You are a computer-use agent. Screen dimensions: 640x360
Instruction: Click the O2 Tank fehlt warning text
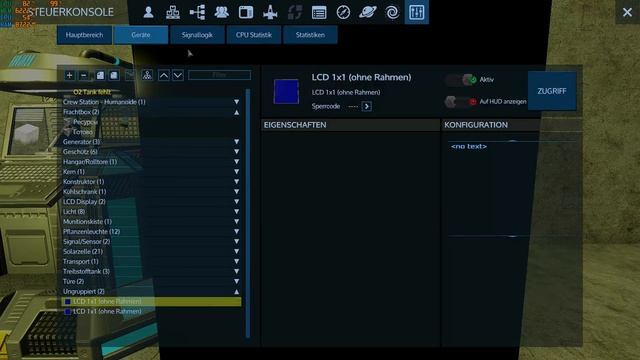(x=92, y=92)
